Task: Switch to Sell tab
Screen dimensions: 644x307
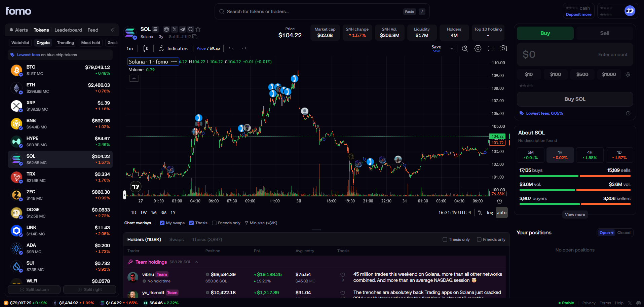Action: click(x=605, y=33)
